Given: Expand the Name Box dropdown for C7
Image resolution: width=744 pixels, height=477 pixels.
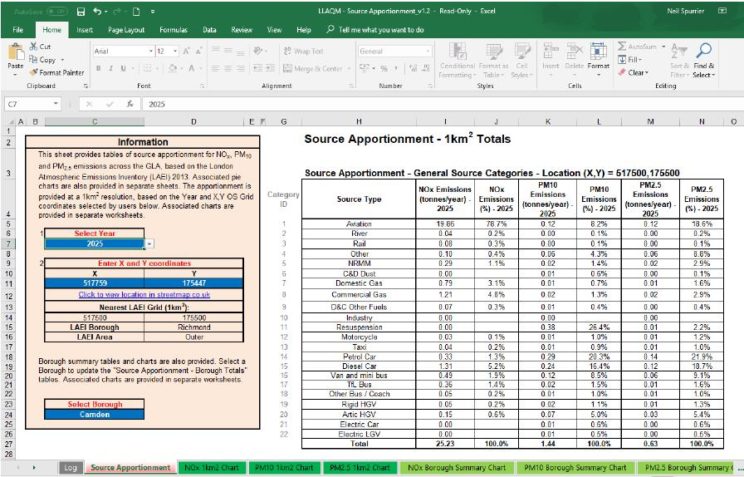Looking at the screenshot, I should coord(56,104).
